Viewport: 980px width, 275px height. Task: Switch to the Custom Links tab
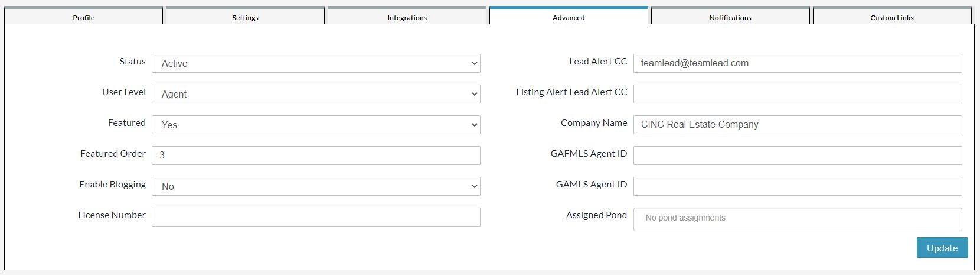[892, 16]
